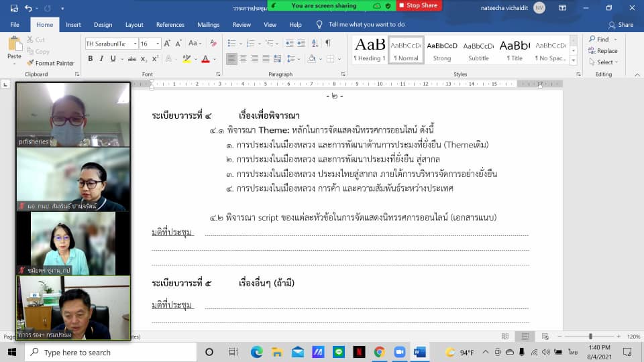644x362 pixels.
Task: Apply Strong style
Action: point(442,50)
